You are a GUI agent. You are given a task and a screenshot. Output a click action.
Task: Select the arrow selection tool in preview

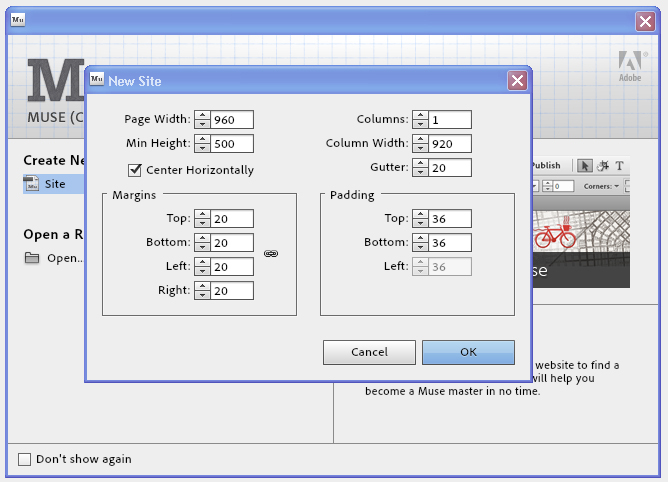point(586,166)
